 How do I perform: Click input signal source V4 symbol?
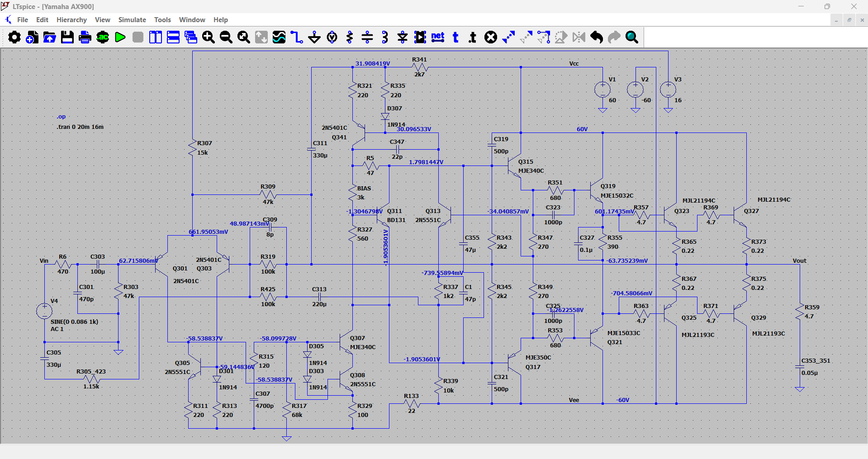[x=44, y=311]
